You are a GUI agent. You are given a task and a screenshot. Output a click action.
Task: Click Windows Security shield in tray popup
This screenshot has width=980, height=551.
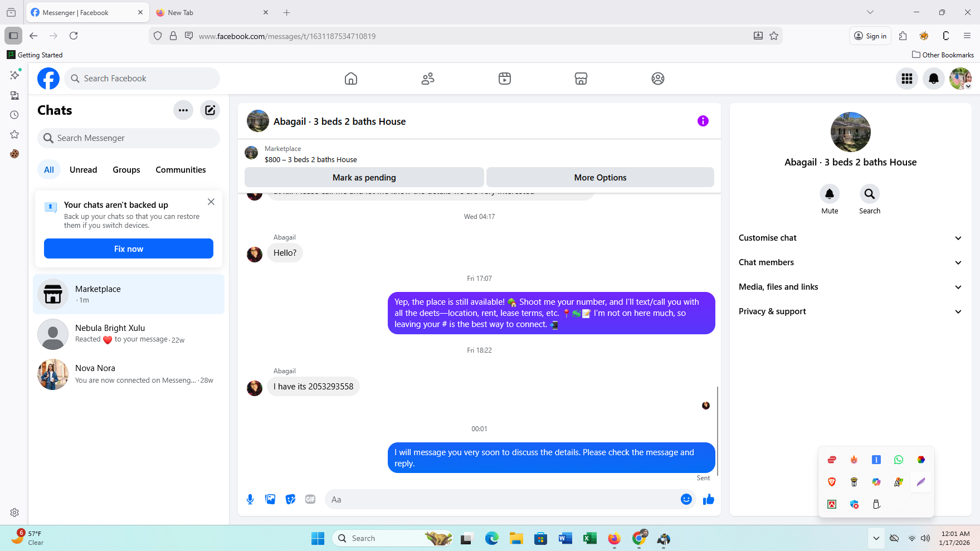coord(854,504)
